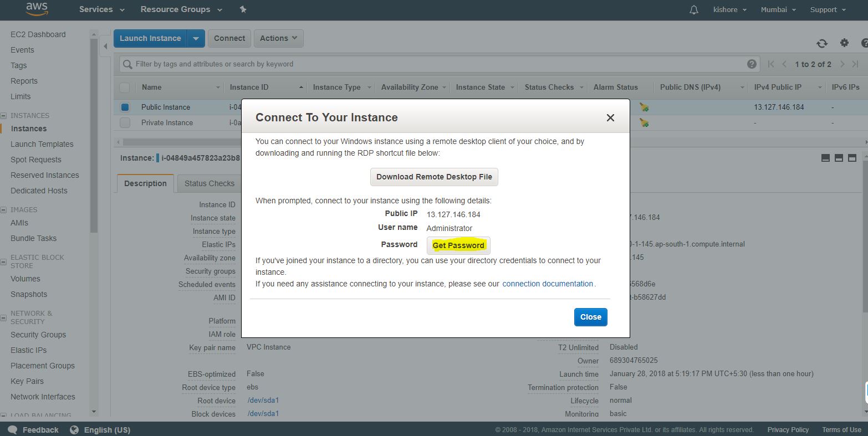Click the pin shortcuts star icon
Screen dimensions: 868x436
243,9
